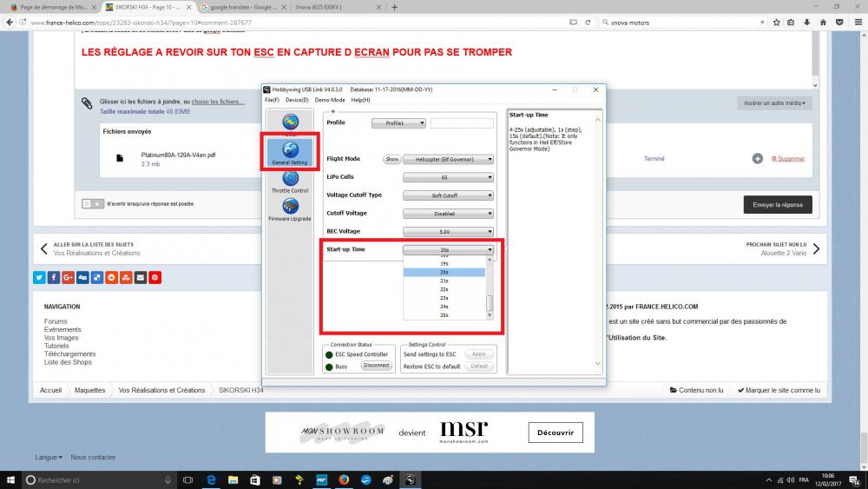Open the Voltage Cutoff Type dropdown
868x489 pixels.
coord(448,195)
